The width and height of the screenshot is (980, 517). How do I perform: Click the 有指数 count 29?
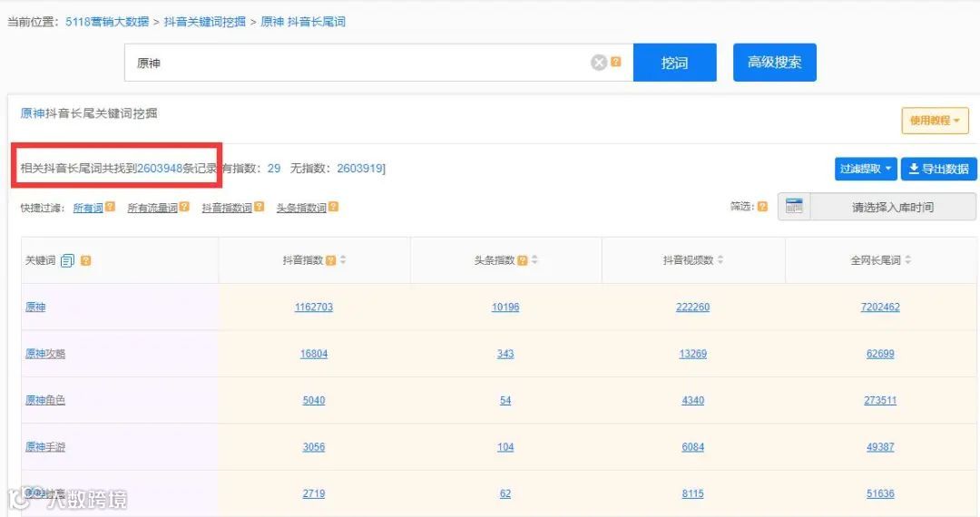274,169
